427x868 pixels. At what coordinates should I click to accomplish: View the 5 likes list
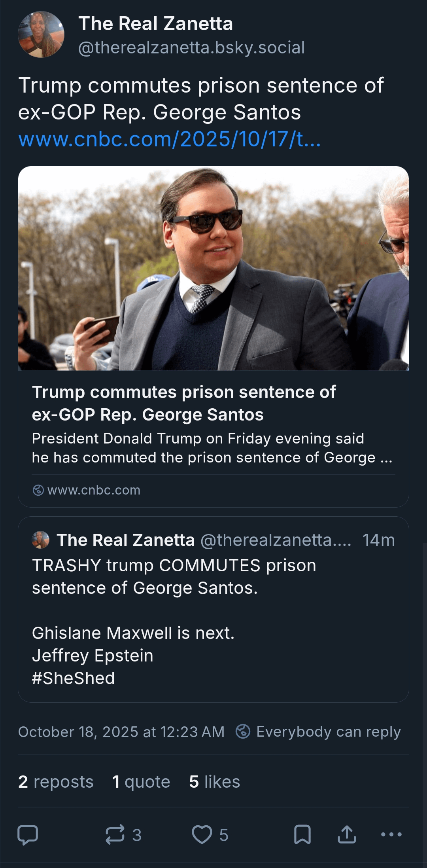(x=215, y=782)
